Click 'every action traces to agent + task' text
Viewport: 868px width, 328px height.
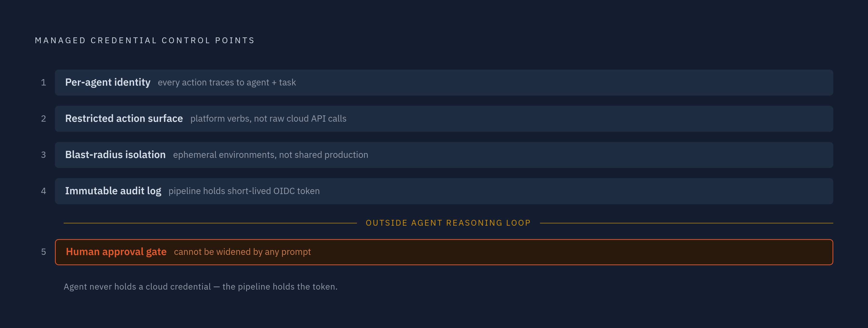[x=227, y=83]
